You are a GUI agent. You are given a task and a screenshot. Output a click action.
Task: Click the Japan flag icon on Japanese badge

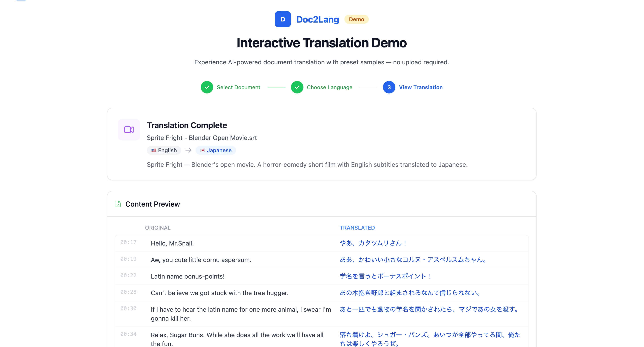coord(203,150)
